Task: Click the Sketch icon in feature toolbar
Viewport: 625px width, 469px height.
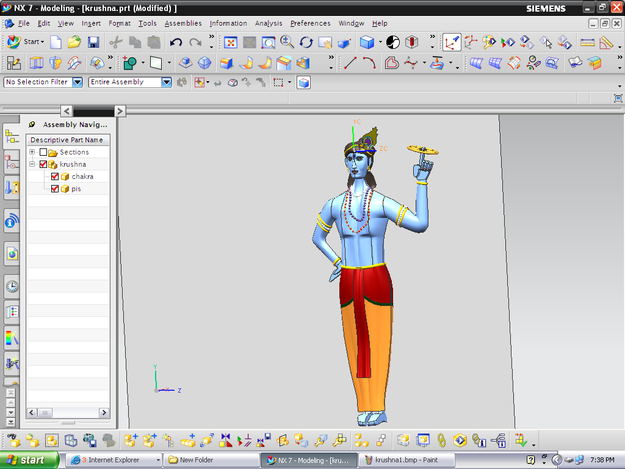Action: click(x=14, y=63)
